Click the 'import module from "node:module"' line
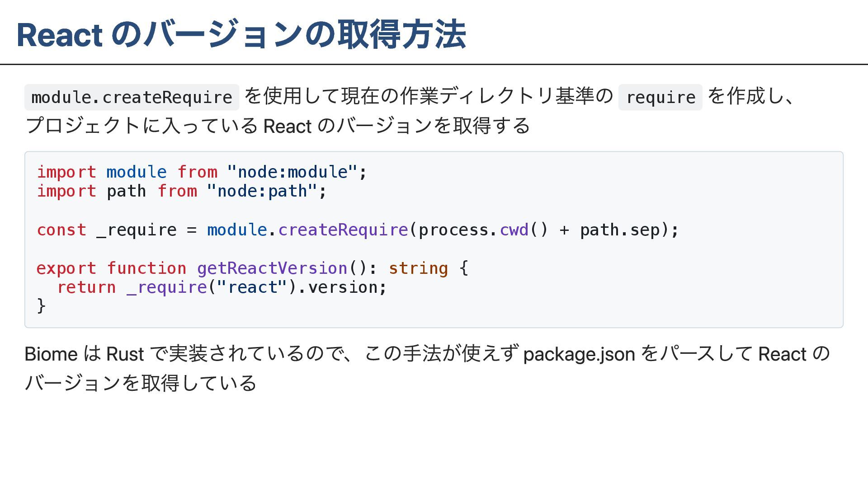Viewport: 868px width, 488px height. pos(201,172)
